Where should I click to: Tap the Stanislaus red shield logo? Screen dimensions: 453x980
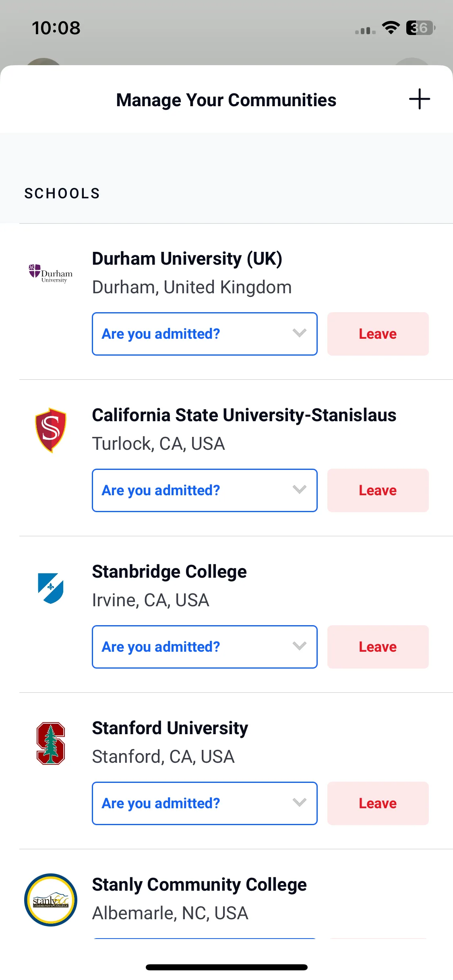click(51, 430)
